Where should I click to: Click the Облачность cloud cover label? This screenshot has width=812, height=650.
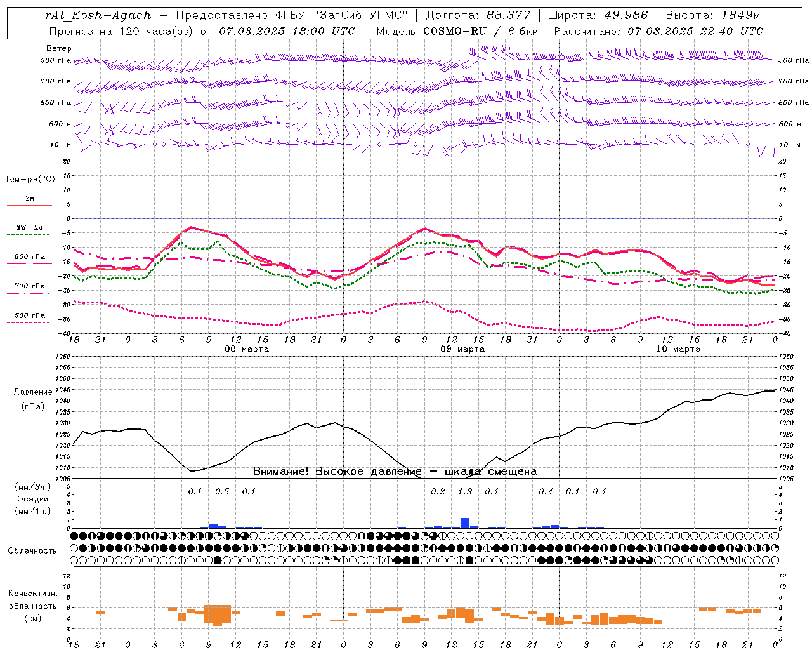click(x=32, y=550)
